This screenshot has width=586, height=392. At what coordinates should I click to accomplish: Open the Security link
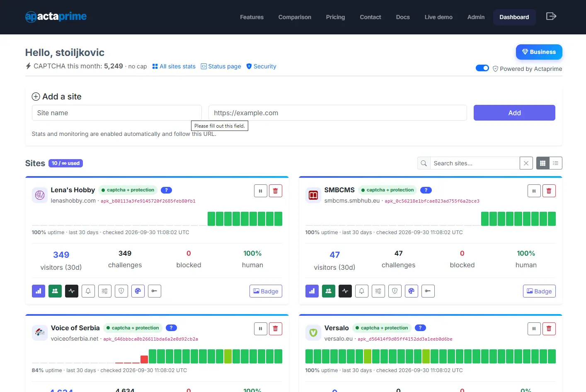coord(261,66)
